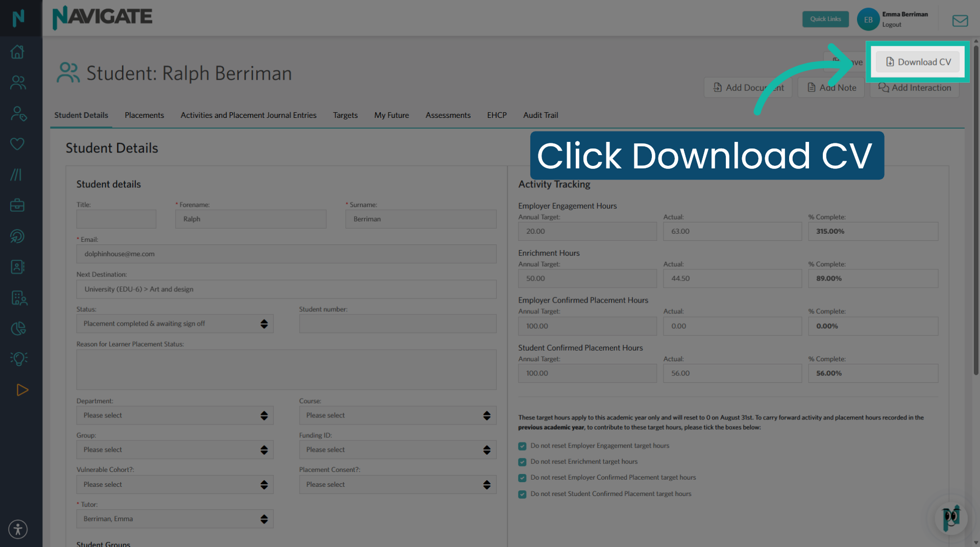Open the envelope messages icon

click(960, 20)
